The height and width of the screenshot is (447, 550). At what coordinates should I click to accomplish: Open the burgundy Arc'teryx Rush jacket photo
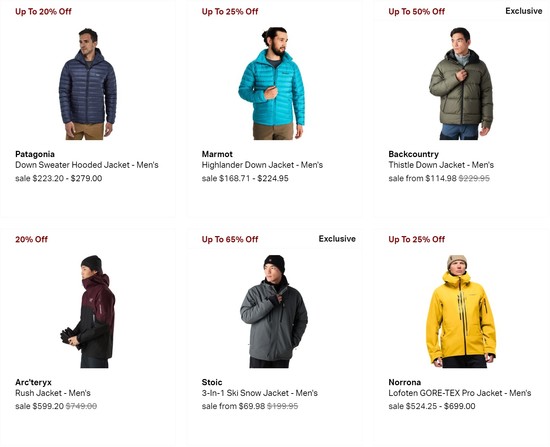88,312
